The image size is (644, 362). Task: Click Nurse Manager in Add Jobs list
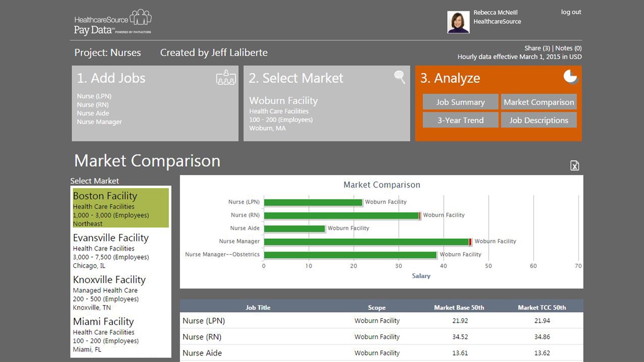(x=99, y=122)
